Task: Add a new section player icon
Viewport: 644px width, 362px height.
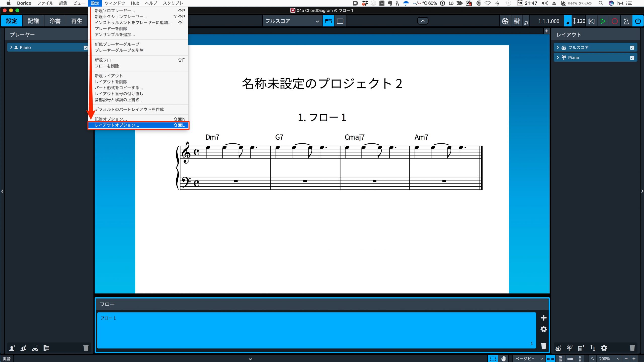Action: click(x=23, y=348)
